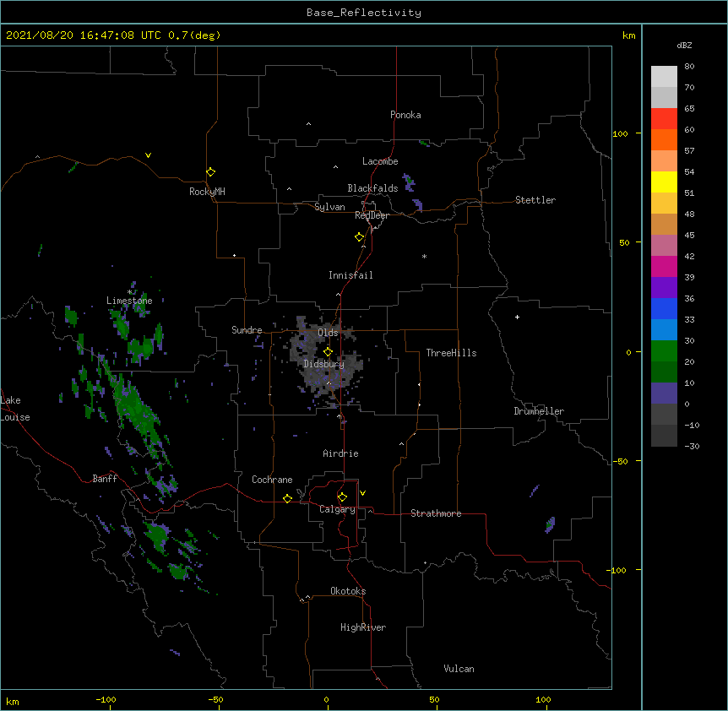Click the Ponoka city label

tap(405, 115)
